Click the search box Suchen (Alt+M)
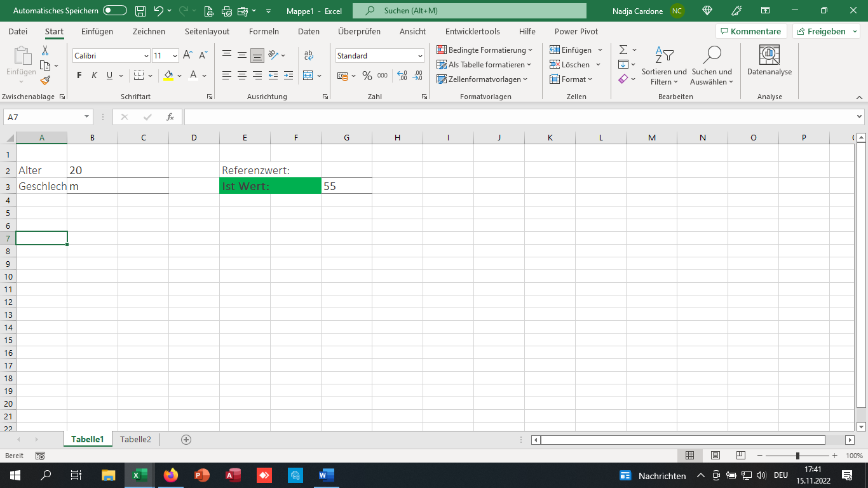The image size is (868, 488). 470,11
